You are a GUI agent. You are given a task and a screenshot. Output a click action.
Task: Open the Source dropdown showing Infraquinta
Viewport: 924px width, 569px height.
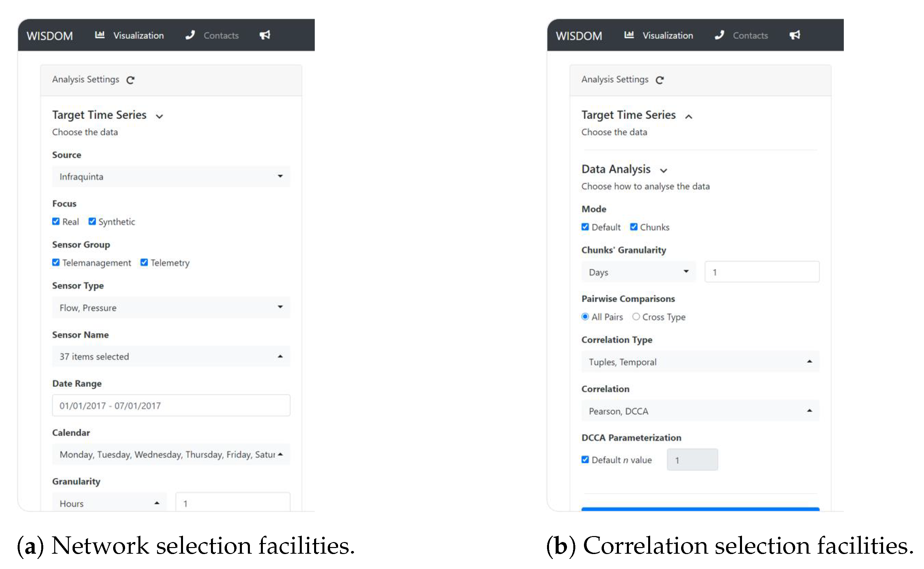click(x=171, y=176)
